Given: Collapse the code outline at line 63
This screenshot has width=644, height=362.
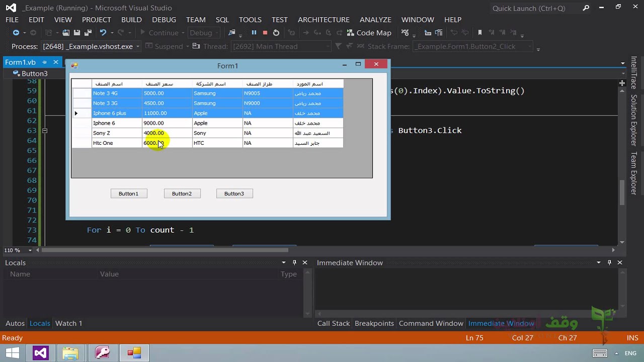Looking at the screenshot, I should tap(44, 131).
